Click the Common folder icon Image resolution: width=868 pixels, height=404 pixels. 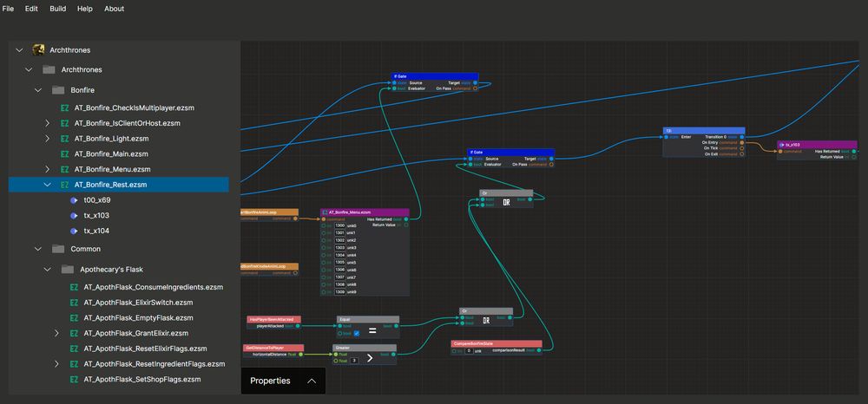click(58, 249)
